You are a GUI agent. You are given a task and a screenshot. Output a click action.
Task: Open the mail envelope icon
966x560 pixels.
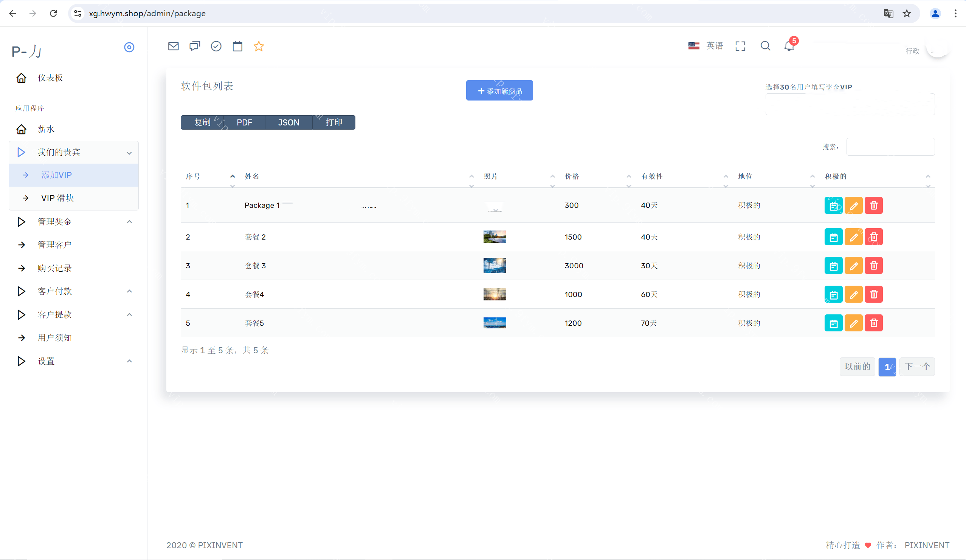tap(173, 46)
